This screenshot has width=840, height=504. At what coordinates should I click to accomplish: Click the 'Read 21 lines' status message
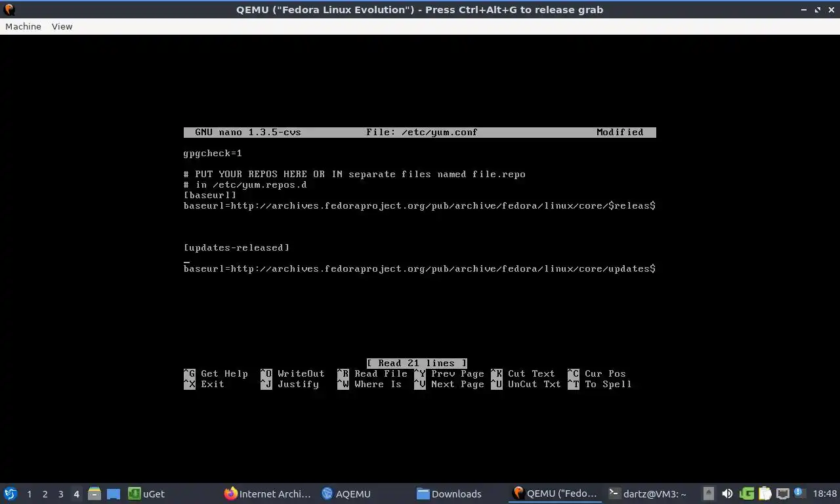point(417,363)
